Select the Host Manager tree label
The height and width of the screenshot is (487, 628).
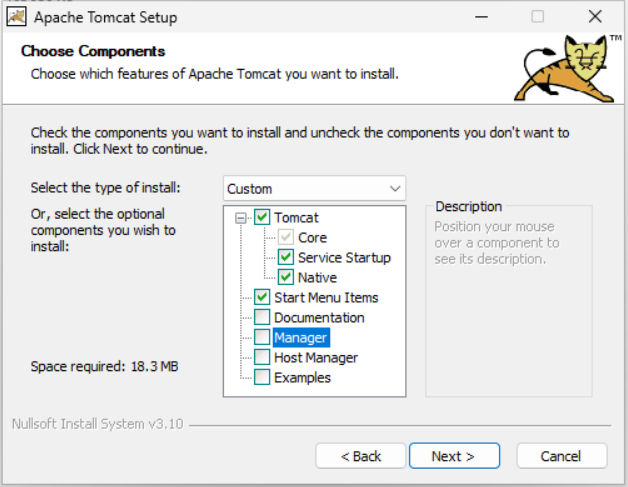point(316,358)
